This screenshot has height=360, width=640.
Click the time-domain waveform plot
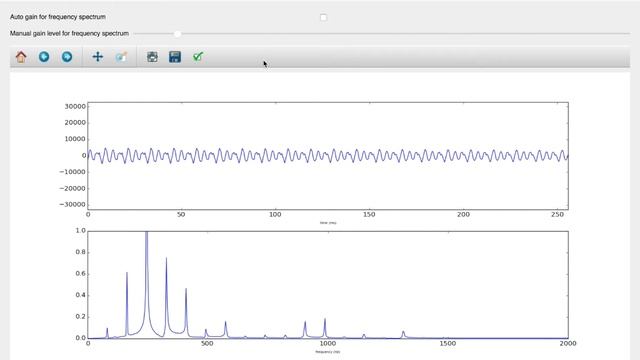[x=328, y=156]
